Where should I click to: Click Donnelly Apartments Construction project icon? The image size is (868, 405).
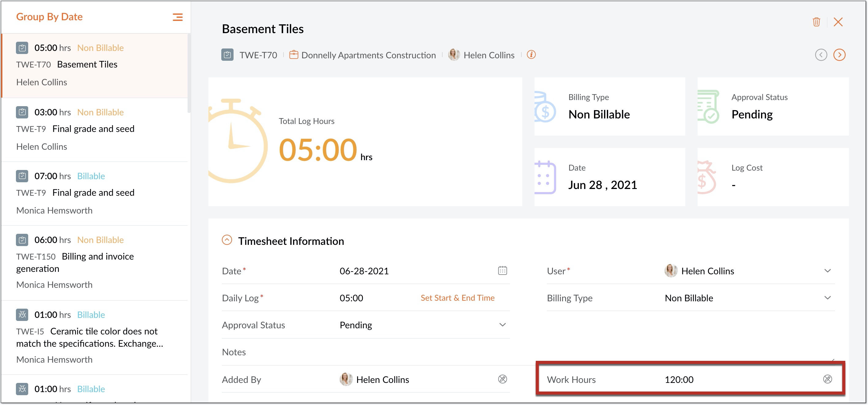click(294, 55)
